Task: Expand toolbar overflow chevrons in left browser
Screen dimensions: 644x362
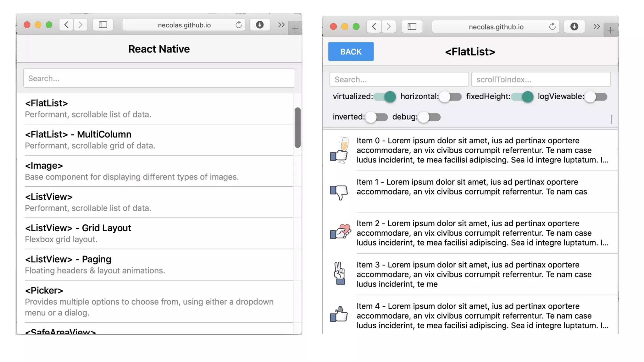Action: click(x=281, y=25)
